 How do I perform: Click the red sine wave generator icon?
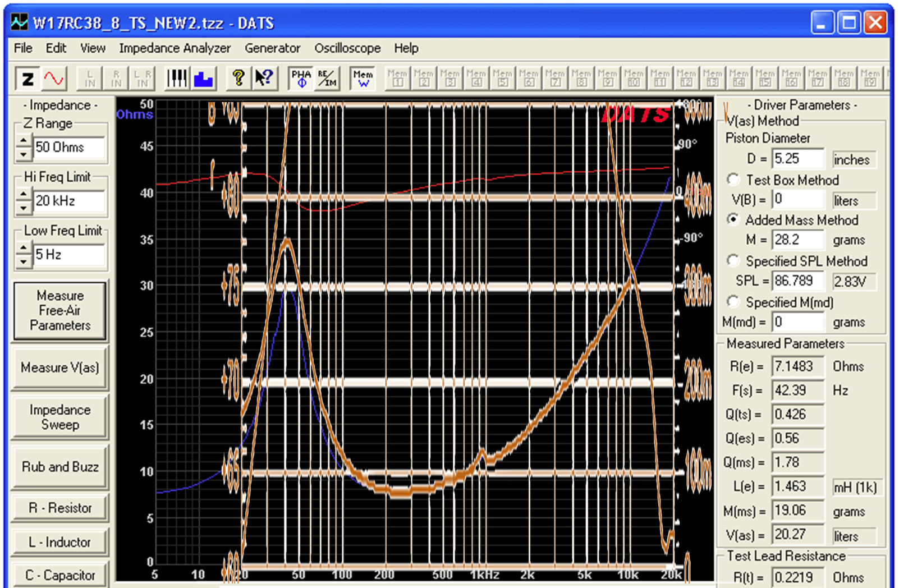(x=54, y=79)
